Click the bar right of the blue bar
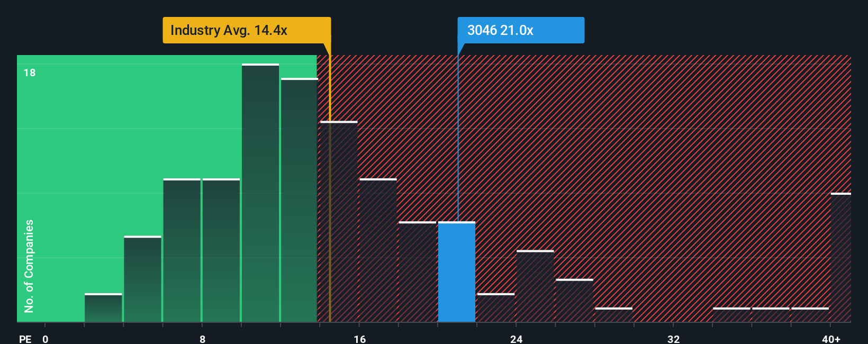The height and width of the screenshot is (344, 868). coord(496,307)
